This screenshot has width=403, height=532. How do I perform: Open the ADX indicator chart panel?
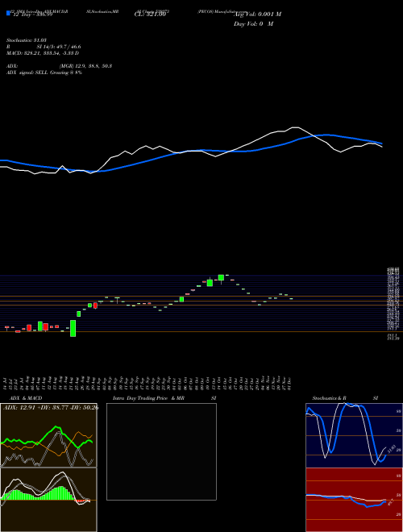[48, 435]
